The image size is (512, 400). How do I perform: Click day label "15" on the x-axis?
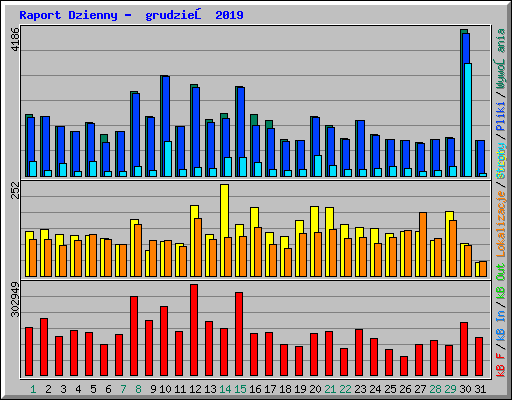tap(240, 389)
